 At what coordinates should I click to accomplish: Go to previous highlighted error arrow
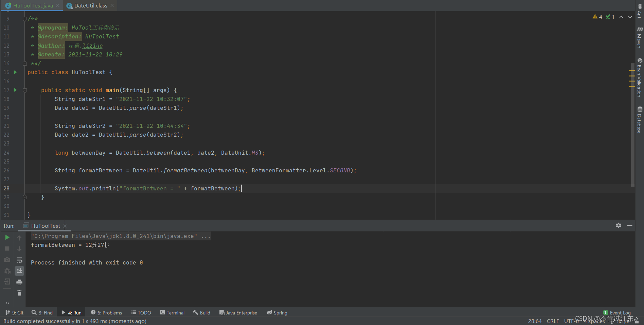(x=621, y=17)
